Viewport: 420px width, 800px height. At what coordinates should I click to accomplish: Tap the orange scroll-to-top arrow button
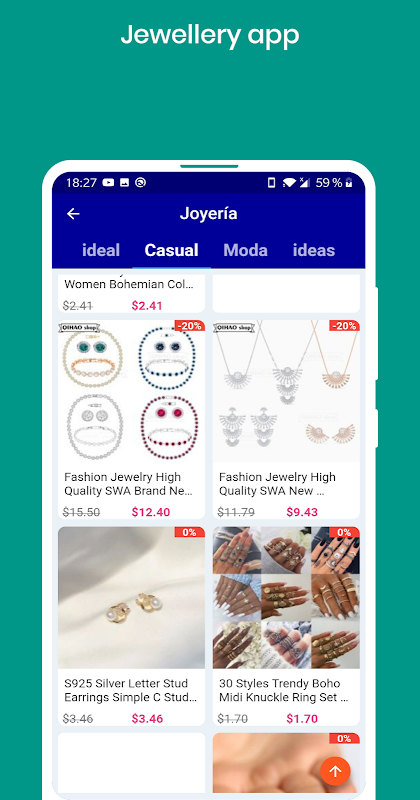(335, 771)
